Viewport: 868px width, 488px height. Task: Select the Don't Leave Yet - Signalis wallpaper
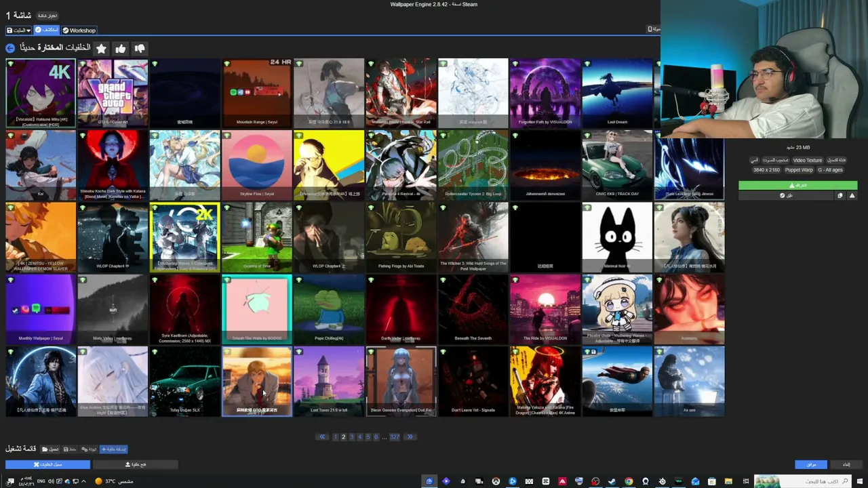coord(473,381)
